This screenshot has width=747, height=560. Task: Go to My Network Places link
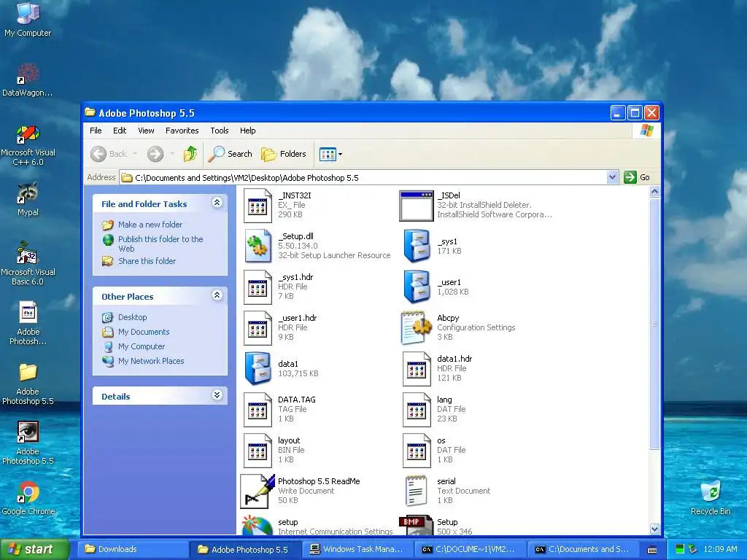pyautogui.click(x=151, y=361)
